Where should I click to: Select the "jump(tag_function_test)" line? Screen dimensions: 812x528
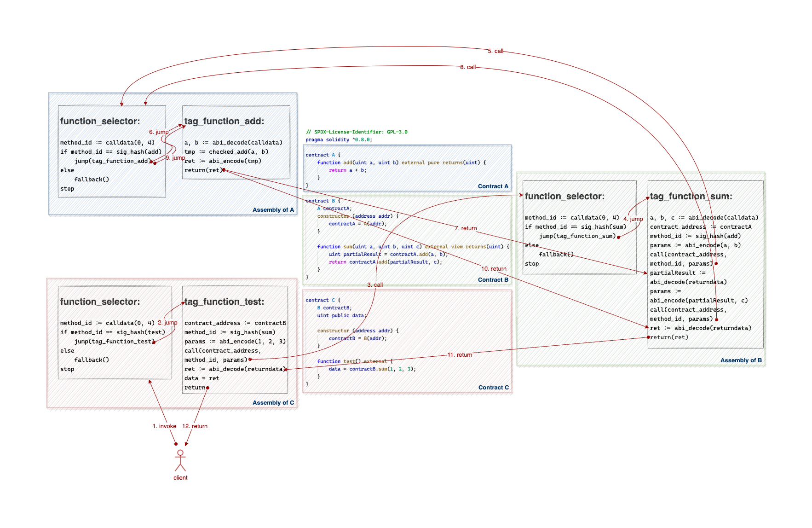[115, 342]
